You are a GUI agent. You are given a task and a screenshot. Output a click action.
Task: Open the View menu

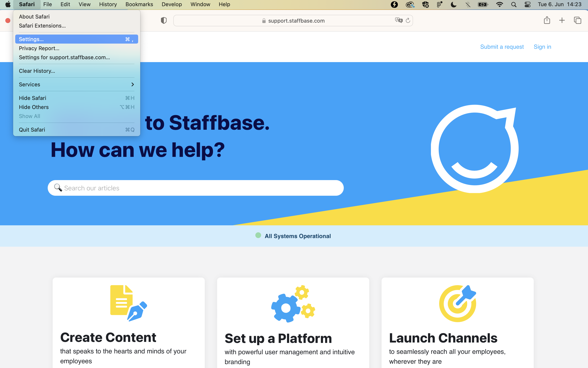click(84, 4)
